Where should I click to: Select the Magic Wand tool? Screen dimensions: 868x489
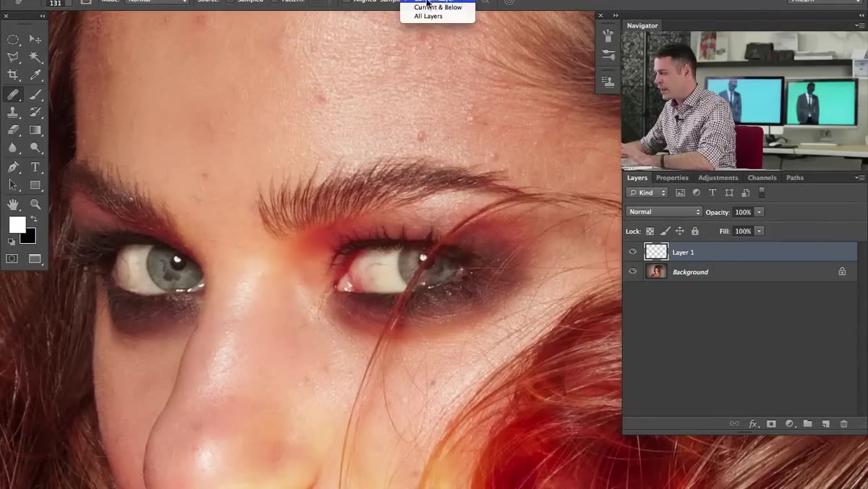[x=35, y=57]
